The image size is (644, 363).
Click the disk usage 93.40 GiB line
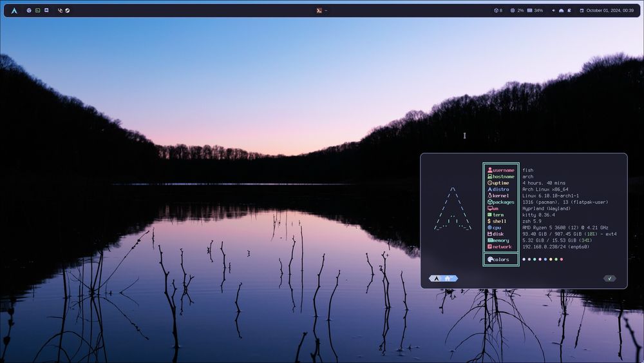point(569,234)
